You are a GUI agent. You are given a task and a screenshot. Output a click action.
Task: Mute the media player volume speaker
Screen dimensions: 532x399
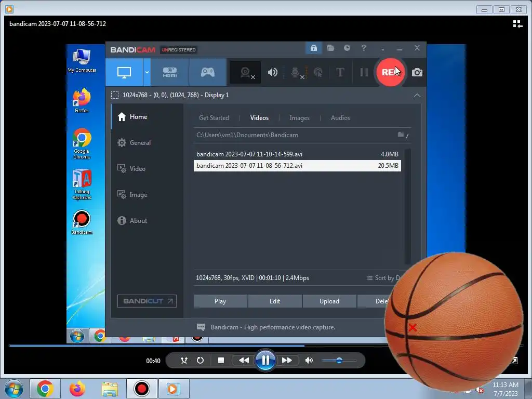coord(309,361)
